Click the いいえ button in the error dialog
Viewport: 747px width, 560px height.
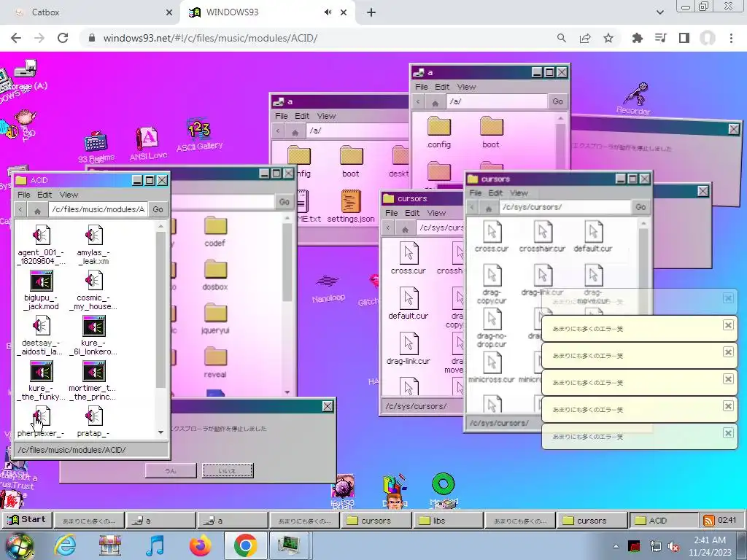coord(228,470)
